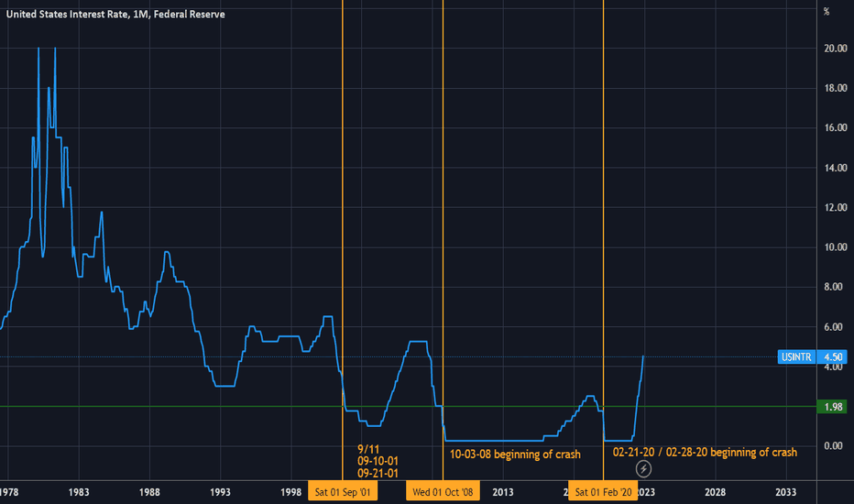Click the 2033 time axis label
This screenshot has width=854, height=504.
tap(786, 492)
